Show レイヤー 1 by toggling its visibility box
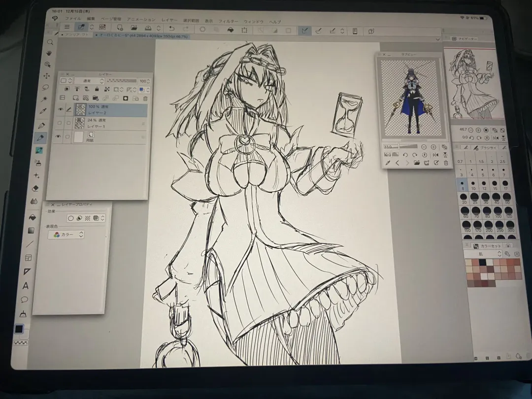532x399 pixels. click(60, 123)
